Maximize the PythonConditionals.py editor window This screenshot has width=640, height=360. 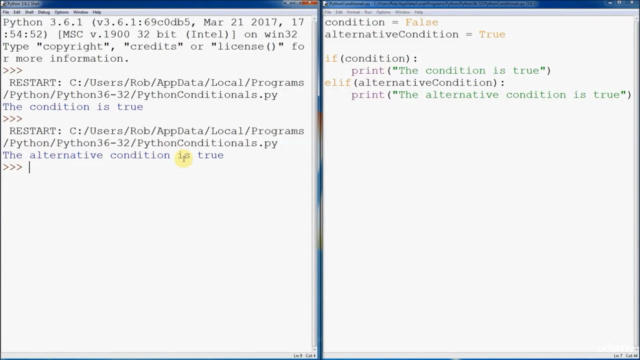(x=619, y=3)
